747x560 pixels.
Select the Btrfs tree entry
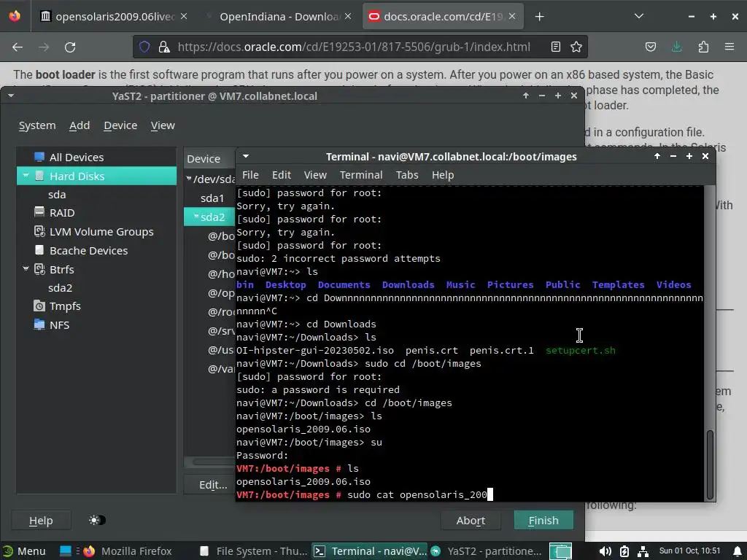click(x=61, y=270)
